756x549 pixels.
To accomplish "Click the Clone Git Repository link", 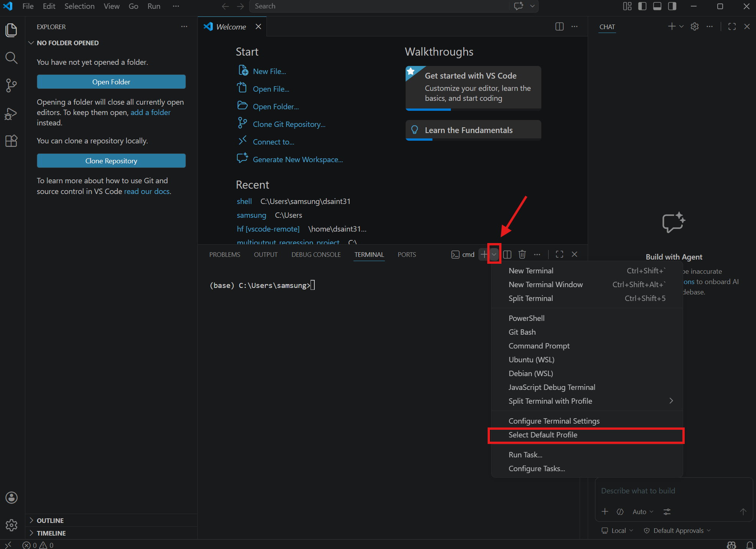I will [289, 124].
